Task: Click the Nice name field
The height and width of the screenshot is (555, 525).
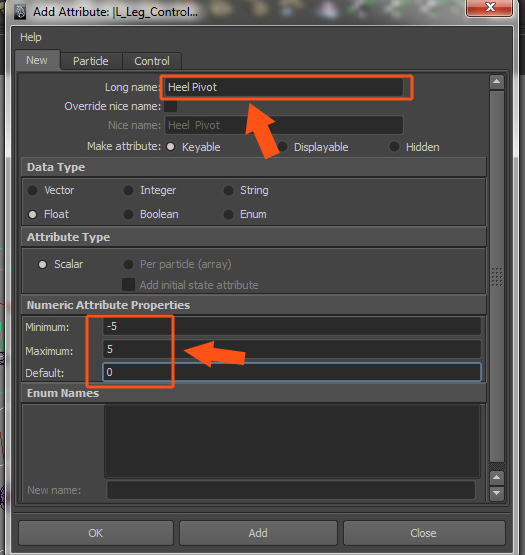Action: 284,125
